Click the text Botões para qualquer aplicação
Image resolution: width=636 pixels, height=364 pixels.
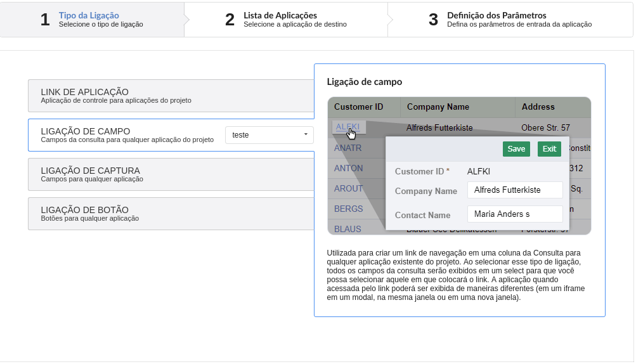tap(89, 218)
